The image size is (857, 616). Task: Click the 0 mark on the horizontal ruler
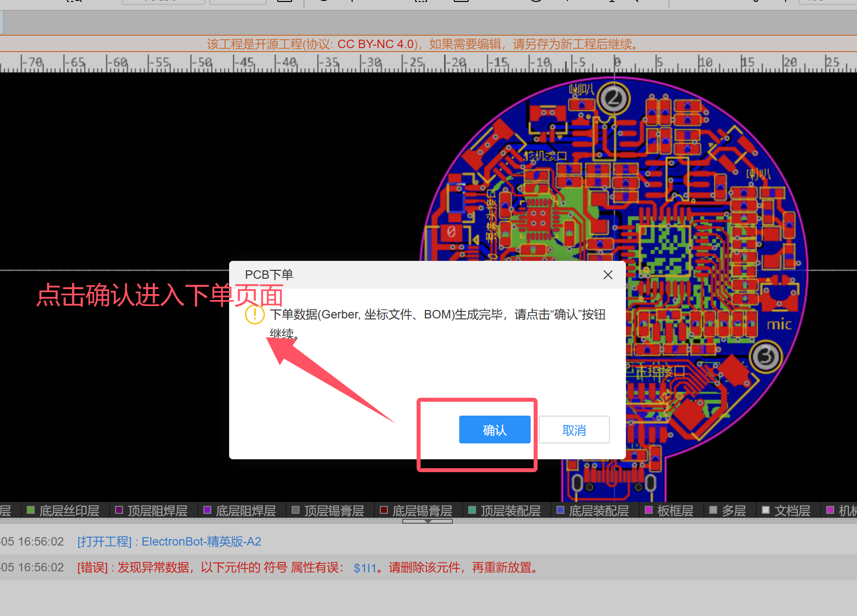(616, 62)
